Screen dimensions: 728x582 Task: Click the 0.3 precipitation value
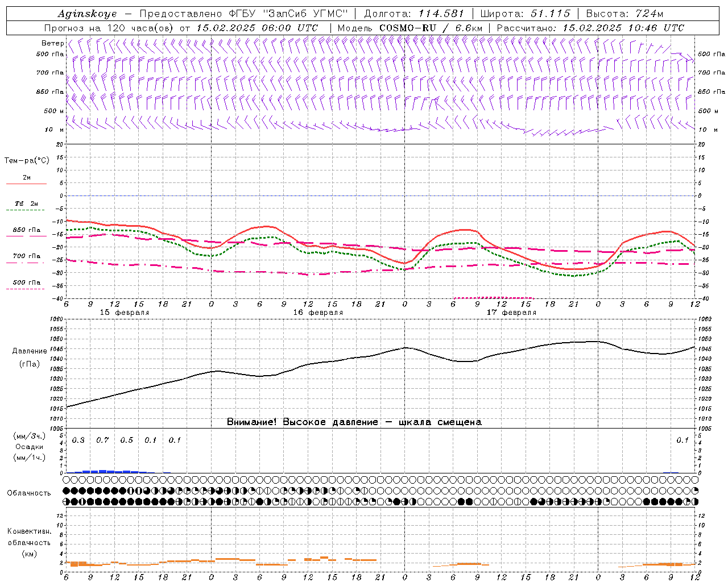(78, 440)
